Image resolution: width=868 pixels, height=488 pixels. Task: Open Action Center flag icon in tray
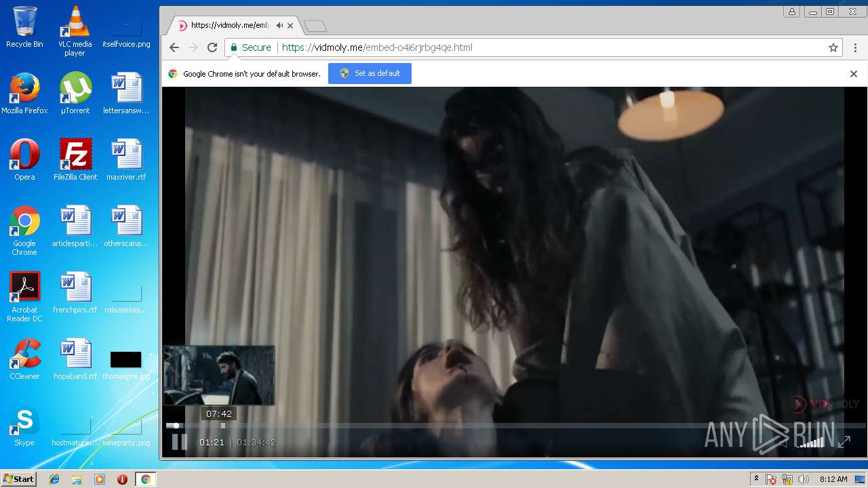(772, 479)
